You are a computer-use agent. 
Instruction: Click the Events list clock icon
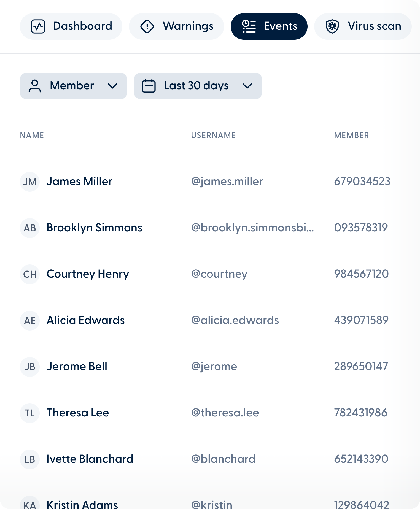(x=249, y=26)
